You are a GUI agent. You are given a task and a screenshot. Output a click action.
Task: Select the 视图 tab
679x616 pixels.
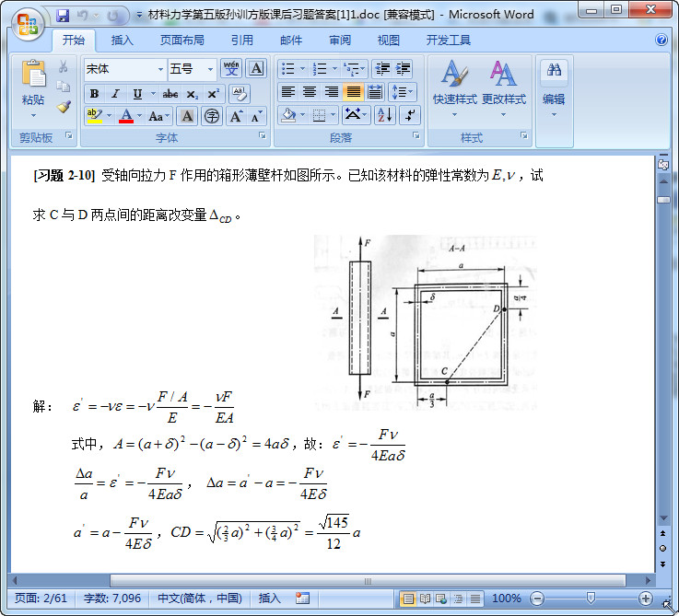click(389, 41)
